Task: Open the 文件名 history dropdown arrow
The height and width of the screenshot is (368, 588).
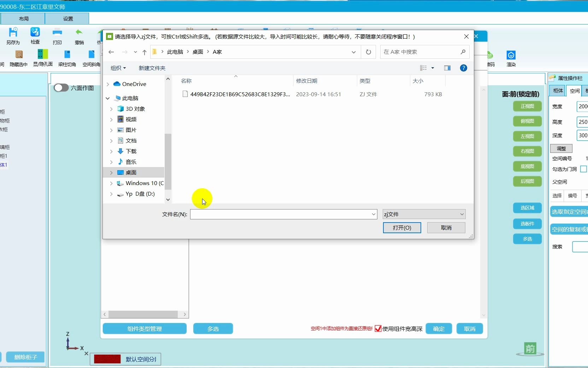Action: tap(374, 214)
